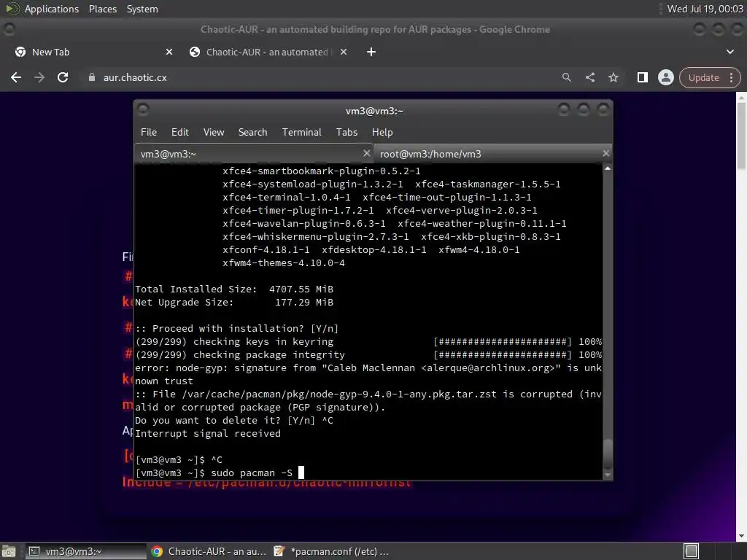Click 'Do you want to delete it?' prompt

click(209, 421)
